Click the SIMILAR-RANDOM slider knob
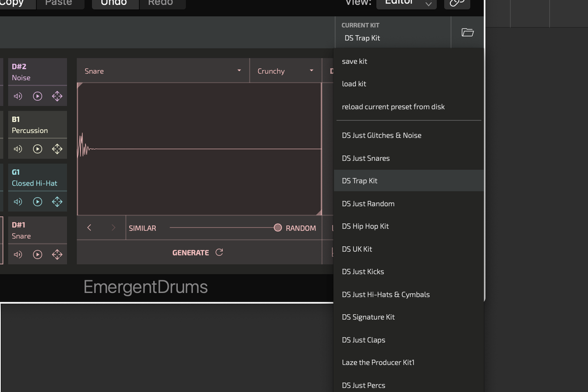The width and height of the screenshot is (588, 392). (277, 228)
